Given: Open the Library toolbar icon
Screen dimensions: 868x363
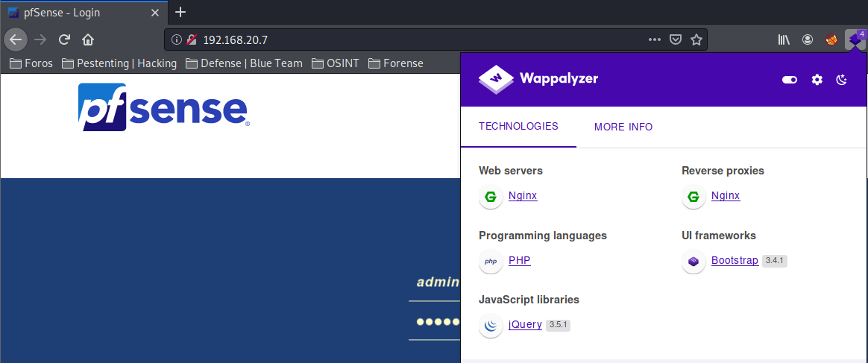Looking at the screenshot, I should (x=784, y=40).
